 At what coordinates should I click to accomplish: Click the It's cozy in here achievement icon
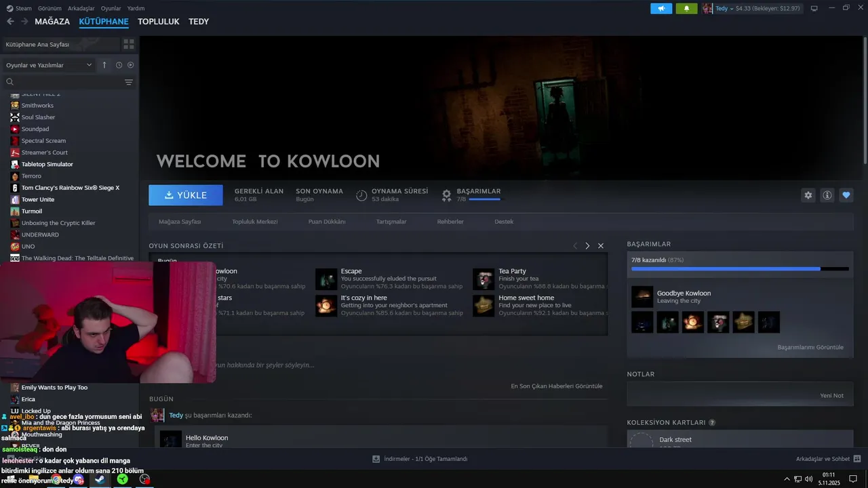pyautogui.click(x=326, y=306)
